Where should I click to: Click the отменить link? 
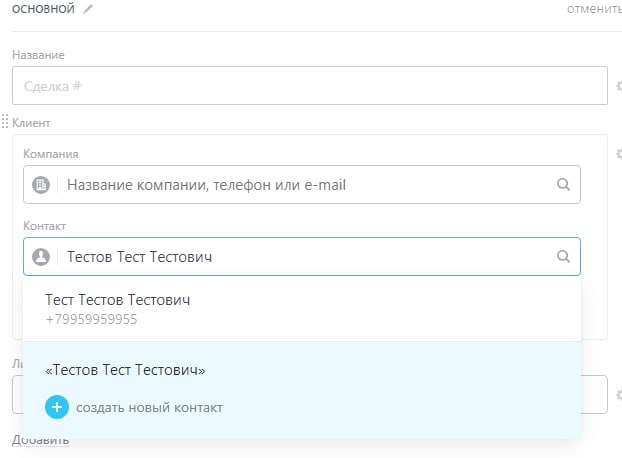(594, 9)
